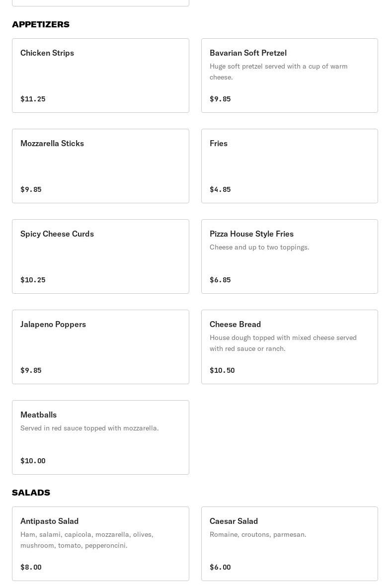The width and height of the screenshot is (390, 588).
Task: Click "Cheese and up to two toppings" text
Action: tap(259, 247)
